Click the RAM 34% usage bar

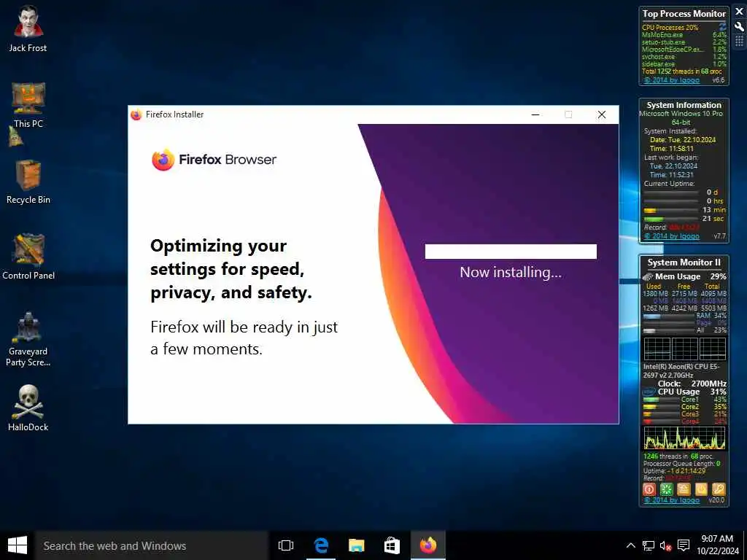coord(669,316)
